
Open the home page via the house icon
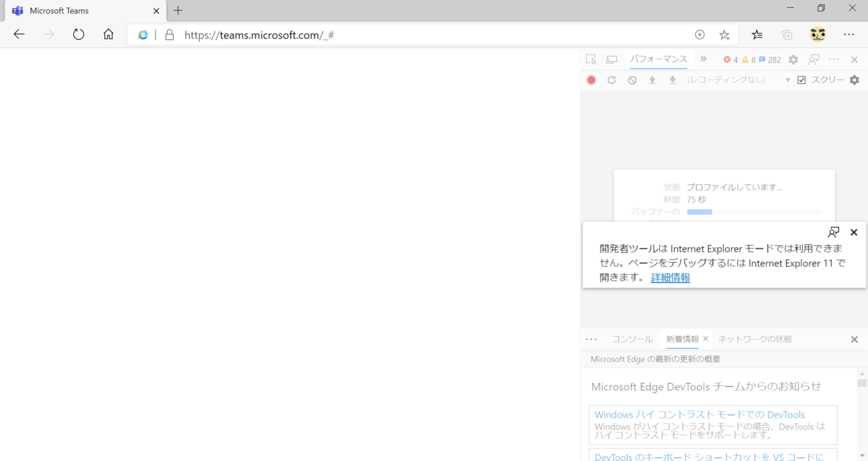[109, 35]
